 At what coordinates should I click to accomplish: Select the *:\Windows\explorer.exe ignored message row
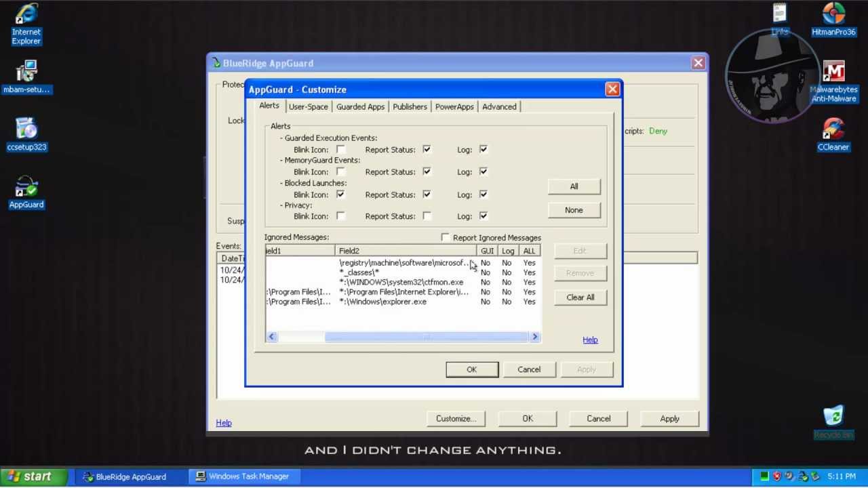click(x=403, y=302)
